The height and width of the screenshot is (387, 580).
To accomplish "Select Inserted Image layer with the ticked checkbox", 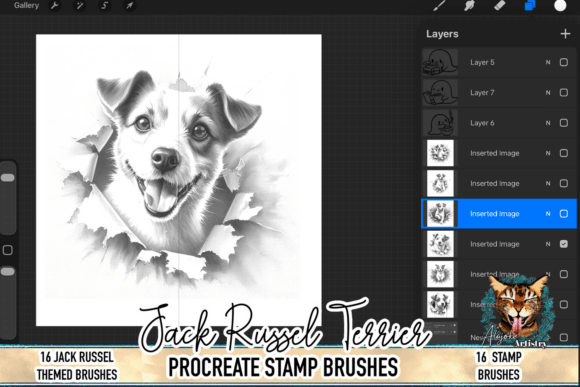I will tap(499, 244).
